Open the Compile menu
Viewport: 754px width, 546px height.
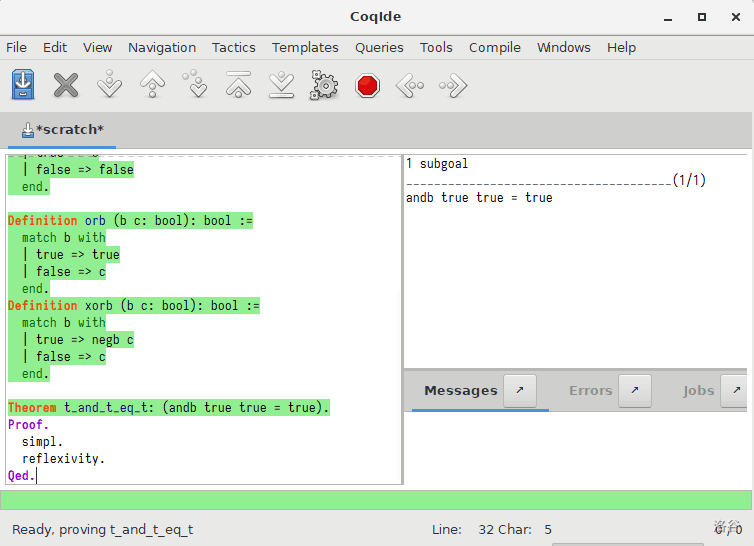pyautogui.click(x=494, y=47)
